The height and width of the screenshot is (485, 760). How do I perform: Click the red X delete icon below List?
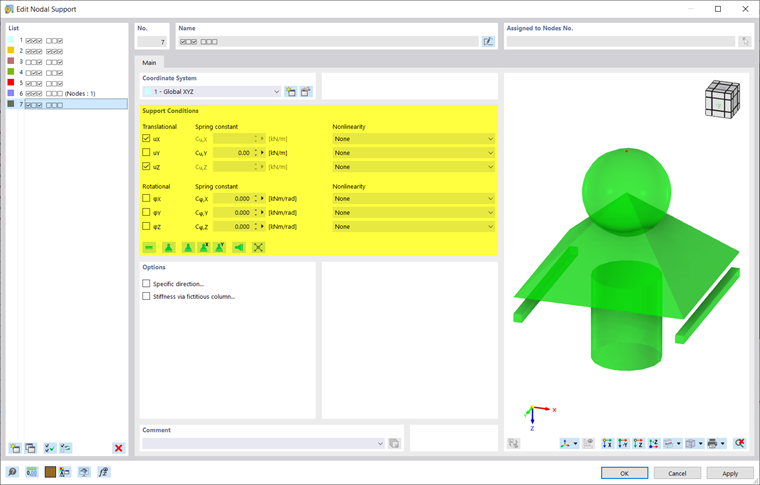pyautogui.click(x=118, y=448)
